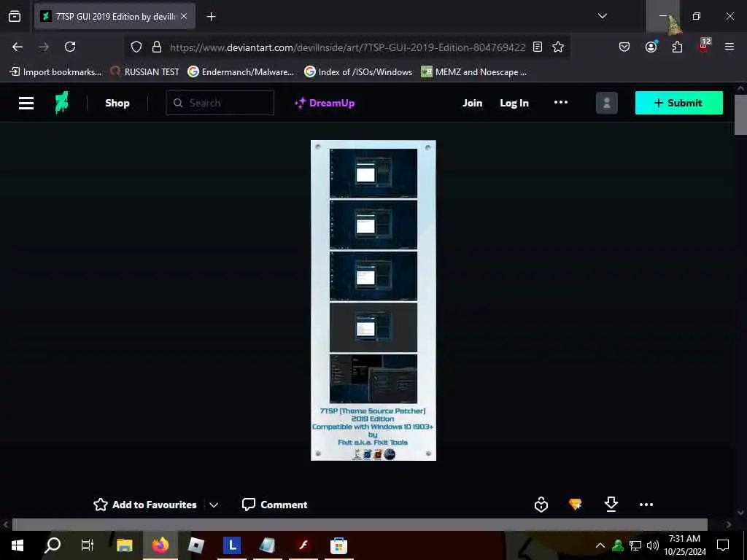Screen dimensions: 747x560
Task: Toggle reader view icon
Action: click(538, 47)
